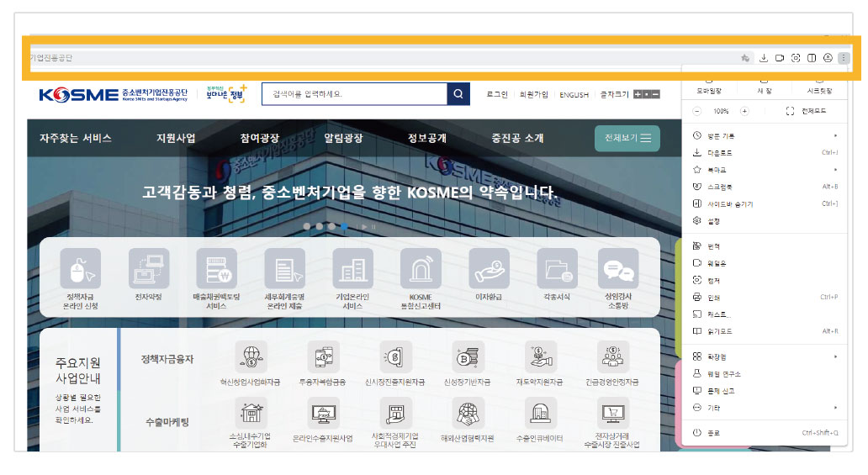Open 스크랩북 from the menu
Screen dimensions: 868x475
pos(765,187)
